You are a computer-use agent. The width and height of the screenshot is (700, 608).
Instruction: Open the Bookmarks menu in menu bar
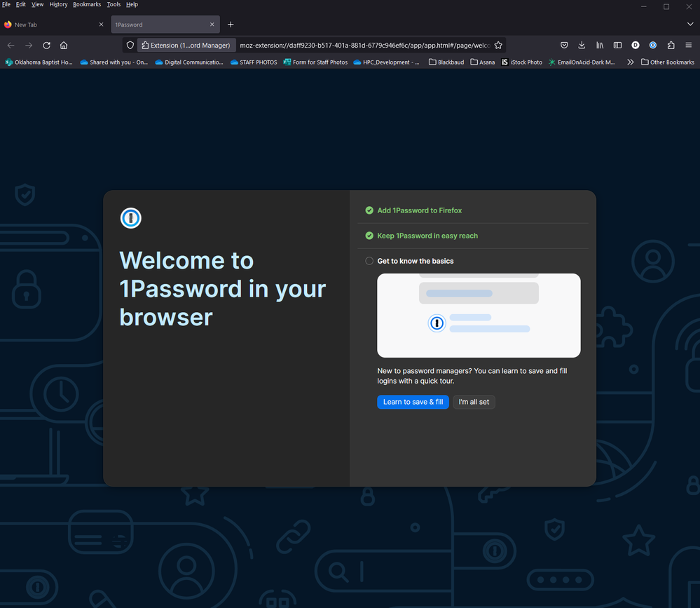[87, 4]
